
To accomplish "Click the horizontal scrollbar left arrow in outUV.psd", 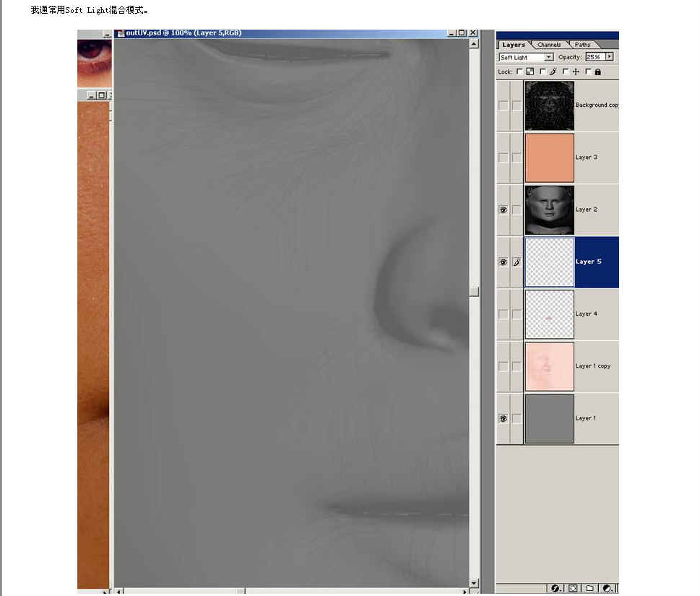I will pyautogui.click(x=118, y=592).
